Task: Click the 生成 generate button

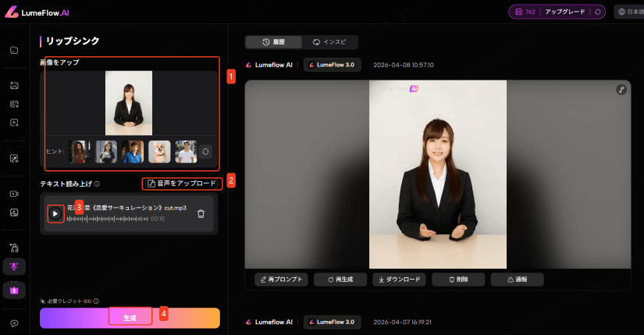Action: tap(130, 318)
